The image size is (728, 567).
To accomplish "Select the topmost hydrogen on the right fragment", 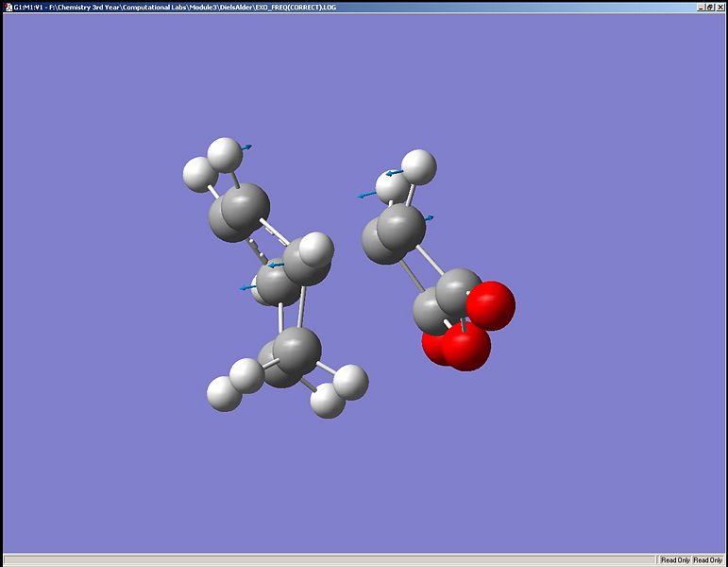I will (x=419, y=167).
